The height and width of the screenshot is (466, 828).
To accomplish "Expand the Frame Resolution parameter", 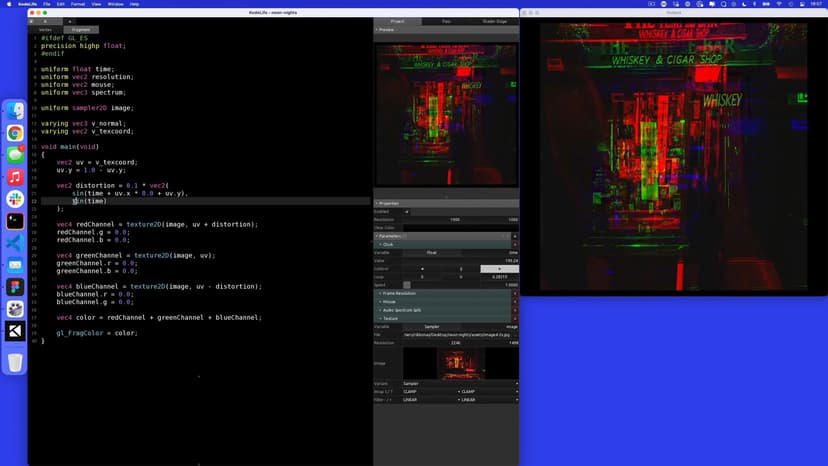I will point(381,293).
